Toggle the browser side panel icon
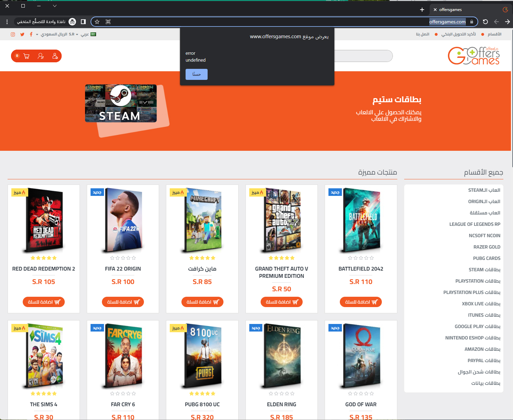 pyautogui.click(x=83, y=22)
